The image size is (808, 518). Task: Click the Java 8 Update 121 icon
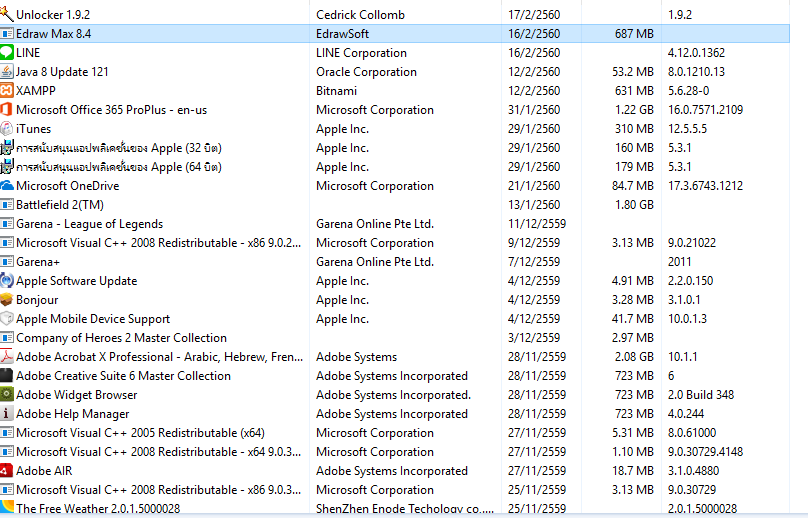(x=7, y=72)
